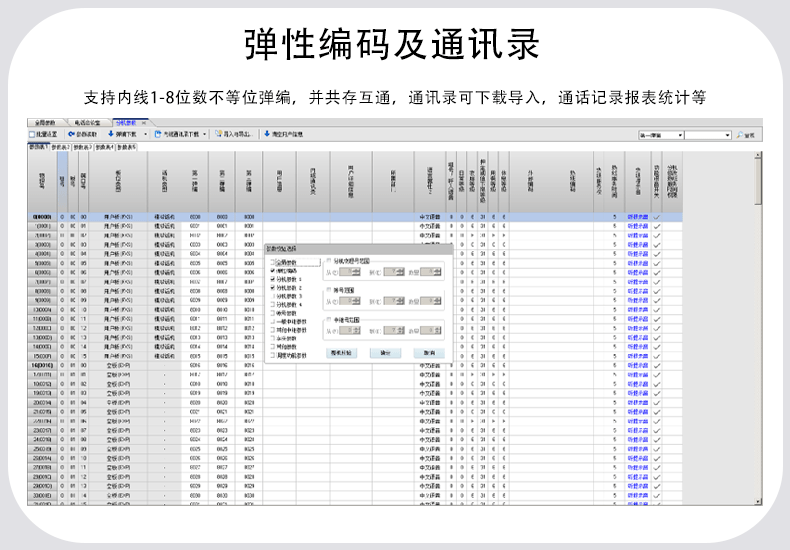The height and width of the screenshot is (550, 790).
Task: Select the 参数表3 sub-tab
Action: tap(83, 147)
